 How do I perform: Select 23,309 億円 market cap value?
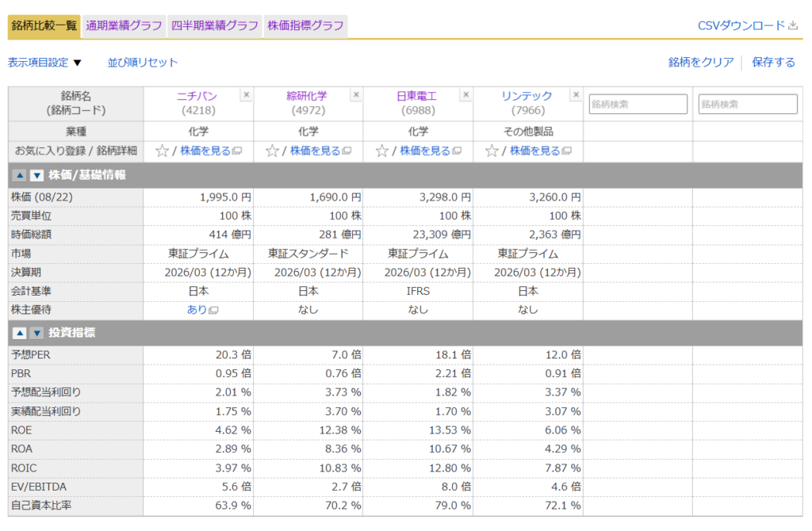pyautogui.click(x=442, y=235)
